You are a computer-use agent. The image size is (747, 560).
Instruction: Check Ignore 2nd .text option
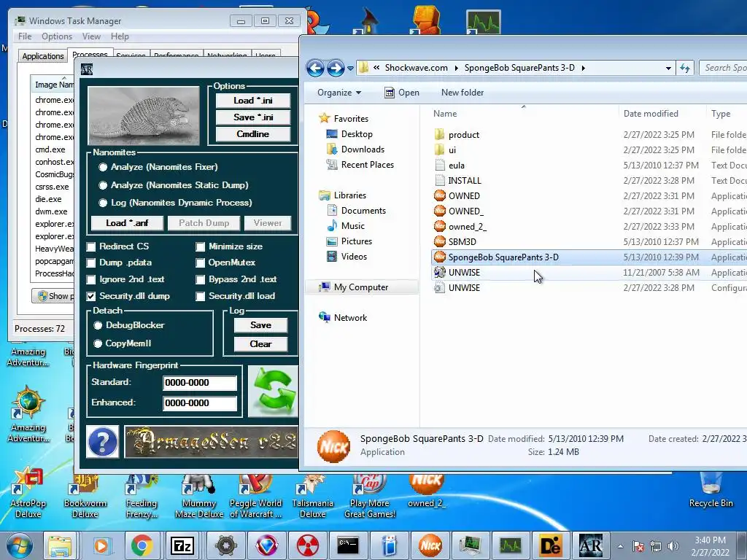91,279
